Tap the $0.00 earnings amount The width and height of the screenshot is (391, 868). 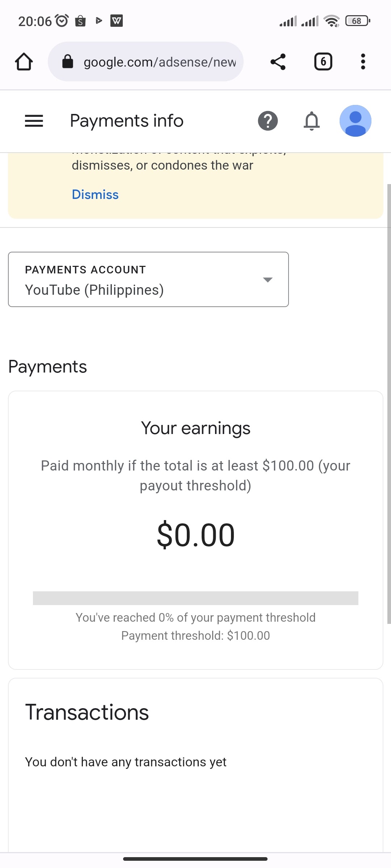(195, 535)
